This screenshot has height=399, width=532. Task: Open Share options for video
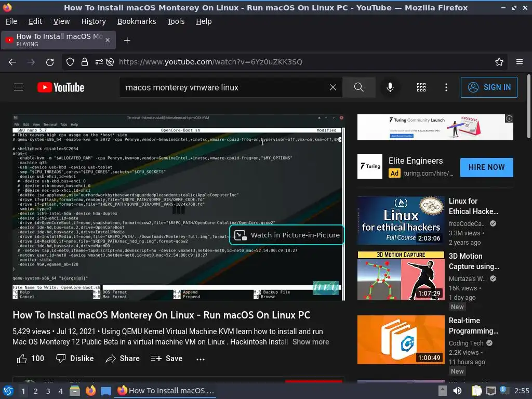123,358
